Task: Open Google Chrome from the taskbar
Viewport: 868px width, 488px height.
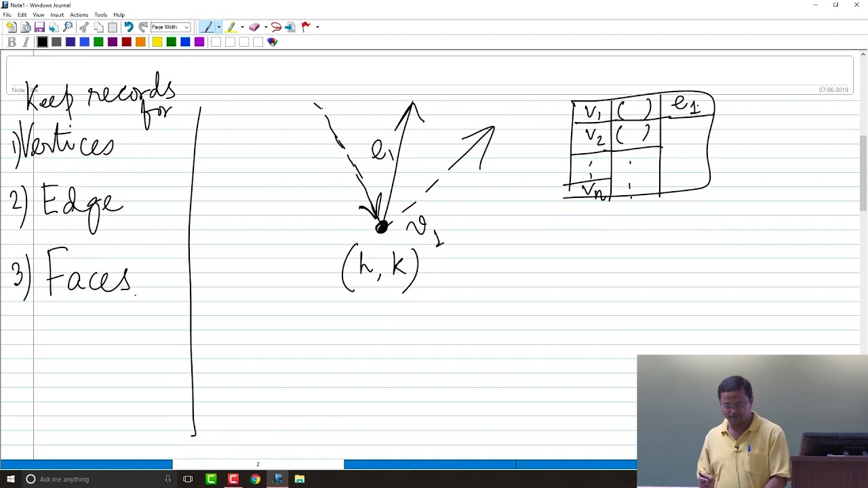Action: pyautogui.click(x=255, y=479)
